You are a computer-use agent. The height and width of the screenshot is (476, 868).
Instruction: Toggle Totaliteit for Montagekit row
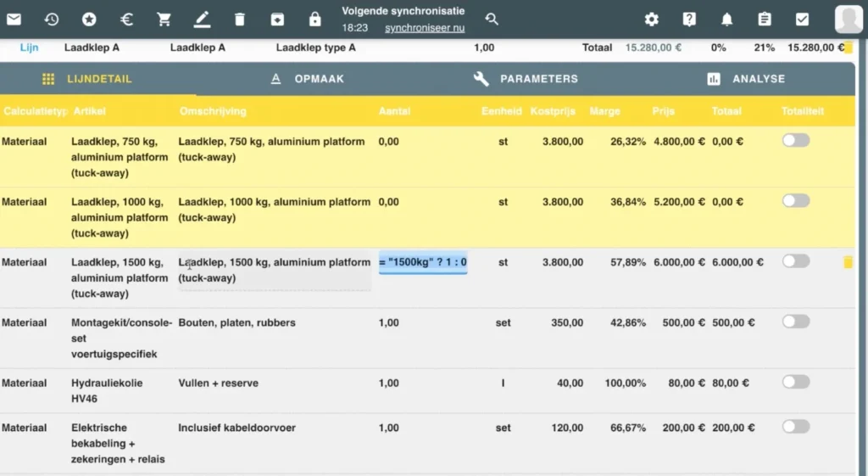796,322
